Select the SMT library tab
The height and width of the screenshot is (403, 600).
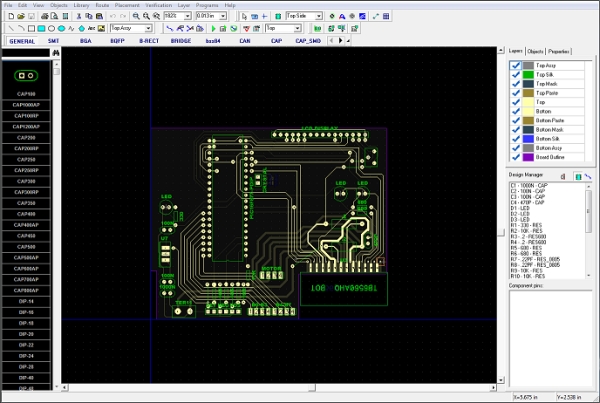click(x=54, y=41)
